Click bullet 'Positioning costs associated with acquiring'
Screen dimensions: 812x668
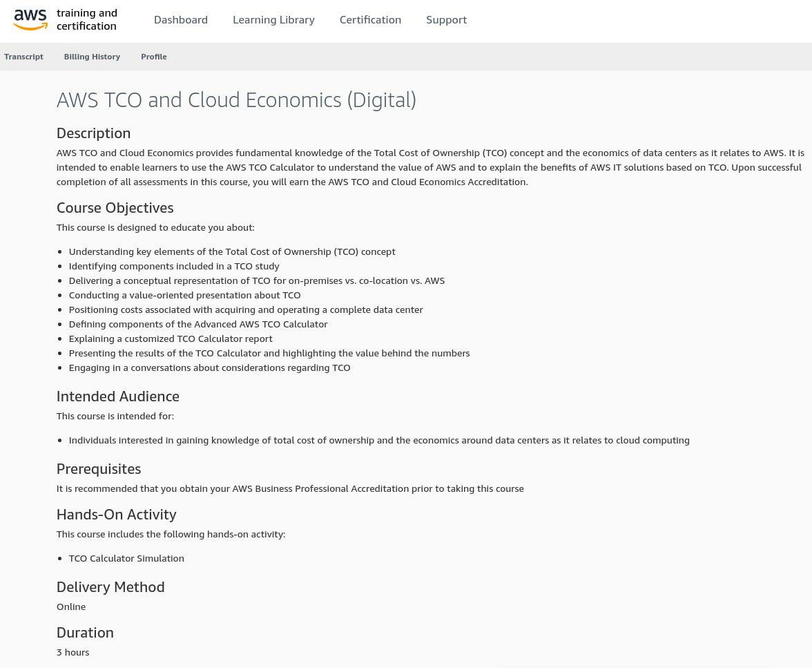246,310
